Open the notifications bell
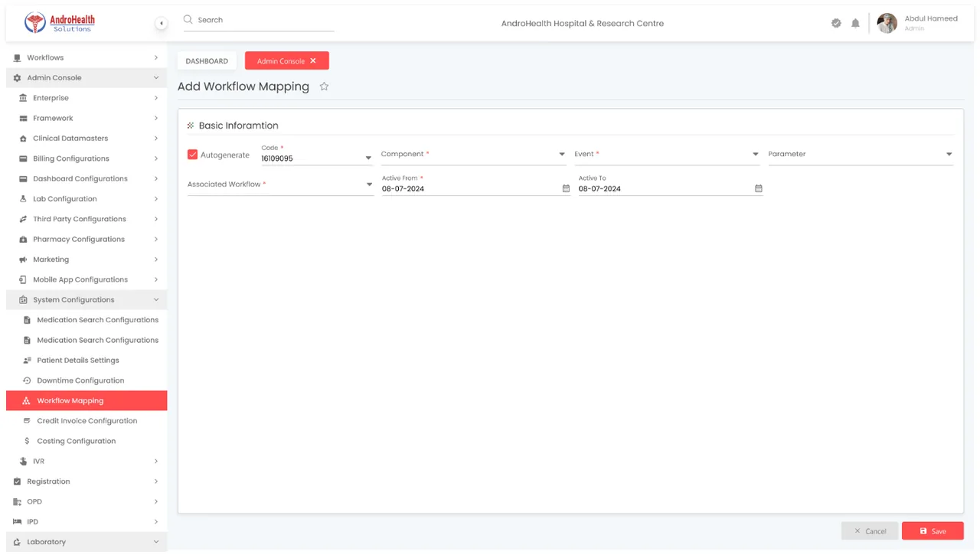Image resolution: width=980 pixels, height=558 pixels. 856,23
